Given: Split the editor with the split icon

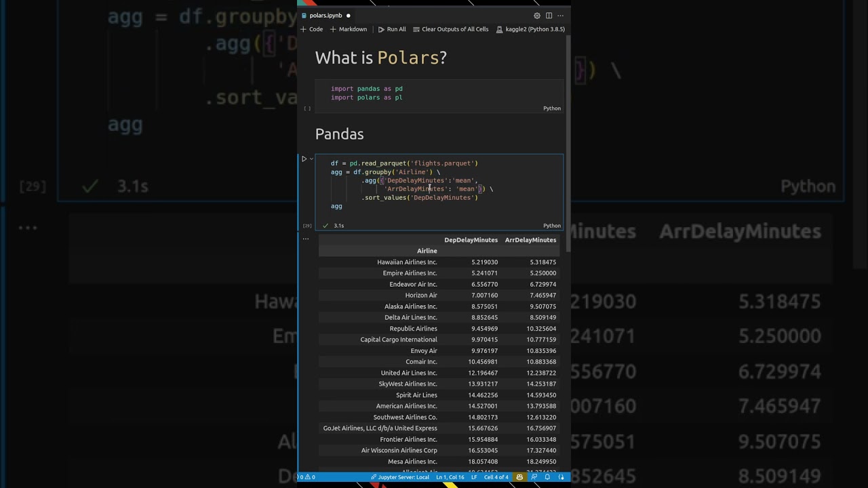Looking at the screenshot, I should 549,16.
